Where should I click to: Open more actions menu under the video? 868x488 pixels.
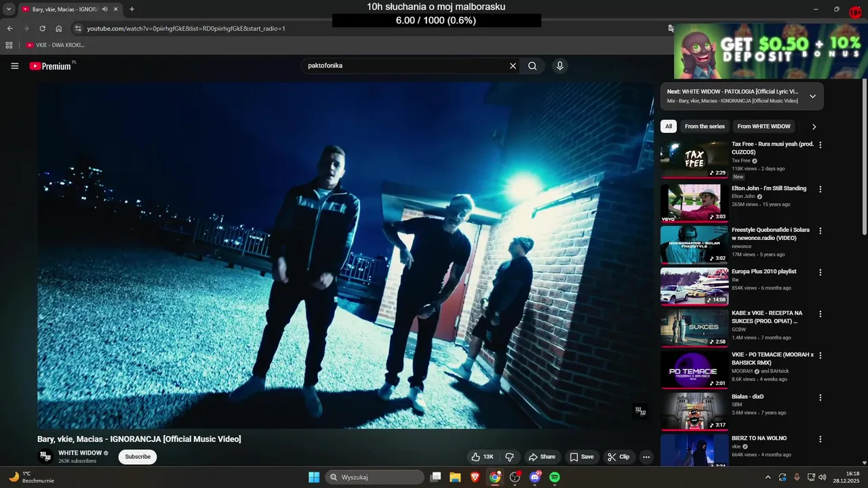coord(646,457)
